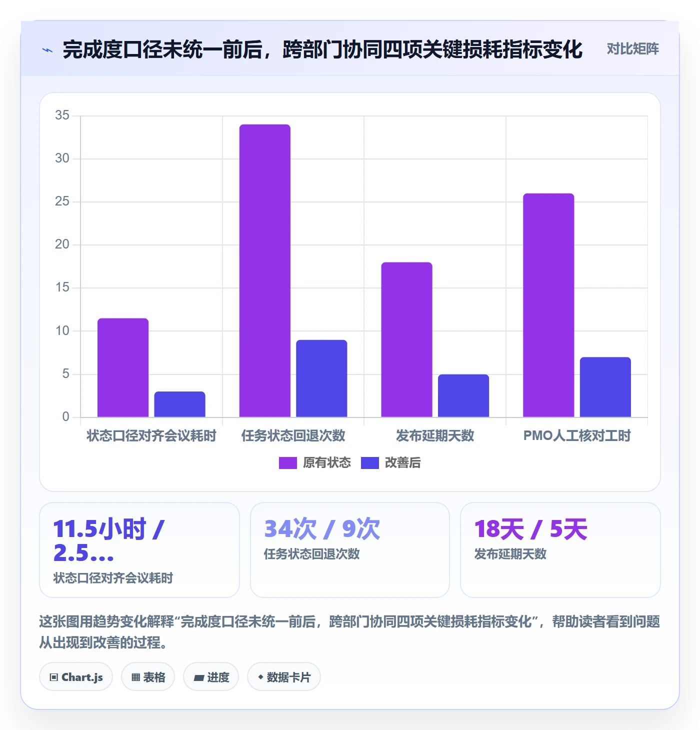Click the 18天 / 5天 card value
The image size is (700, 730).
[530, 529]
